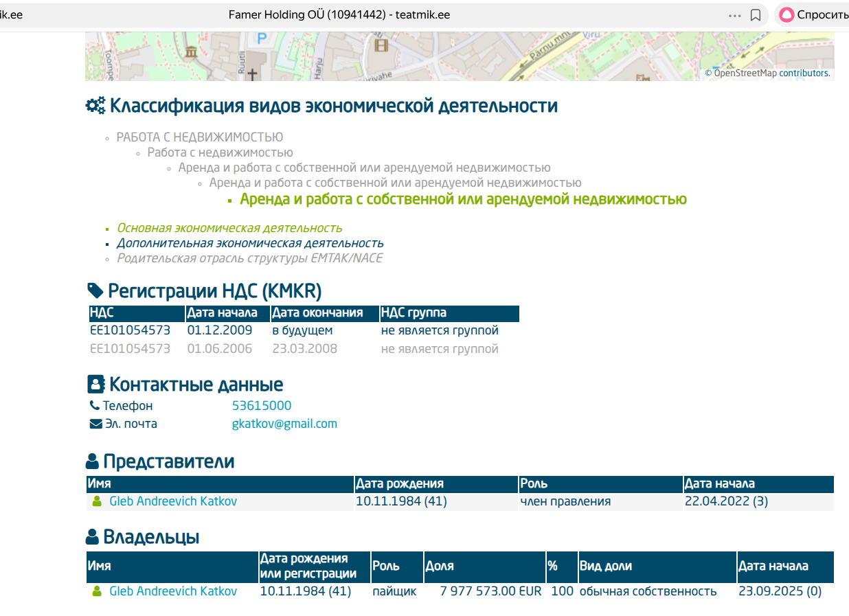Open phone number 53615000 link
Image resolution: width=849 pixels, height=616 pixels.
261,406
